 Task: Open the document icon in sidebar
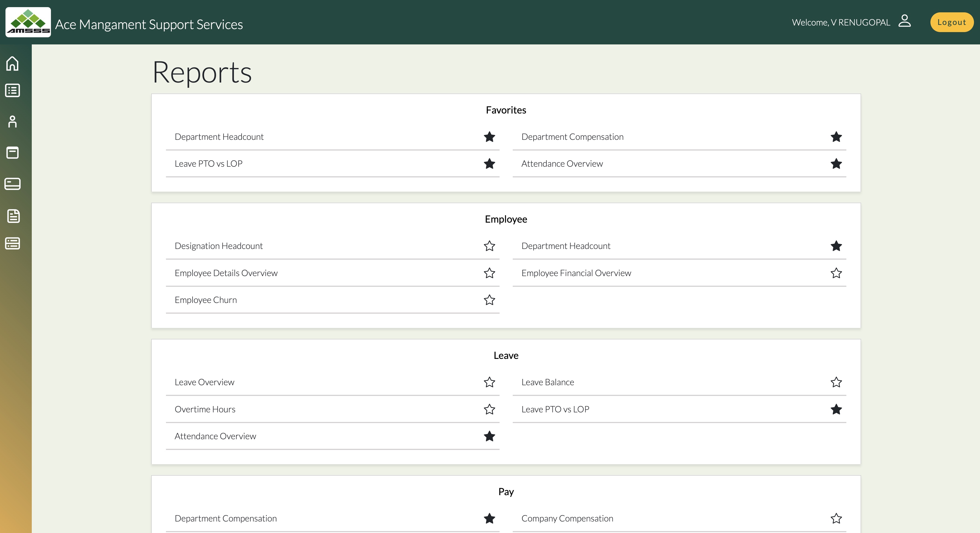[13, 216]
